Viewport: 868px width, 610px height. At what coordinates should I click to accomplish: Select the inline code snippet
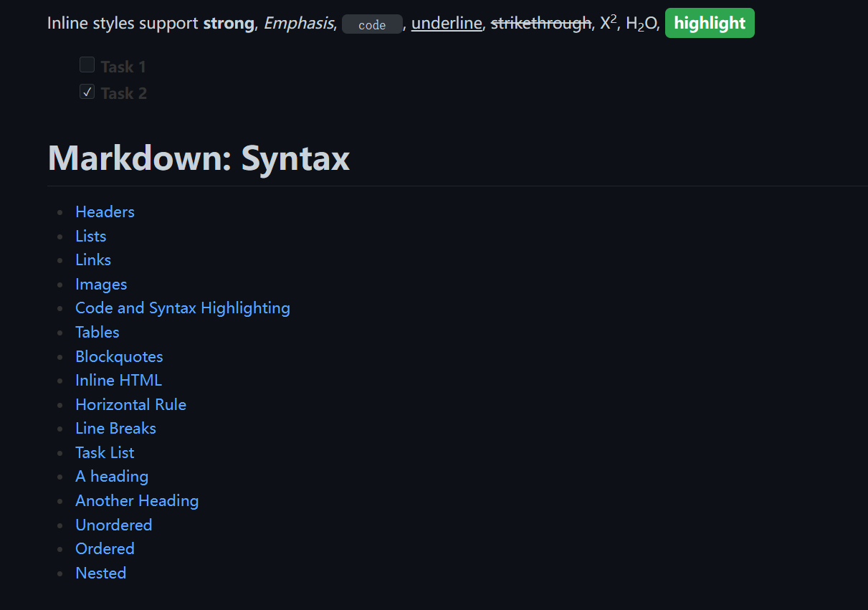click(x=372, y=24)
